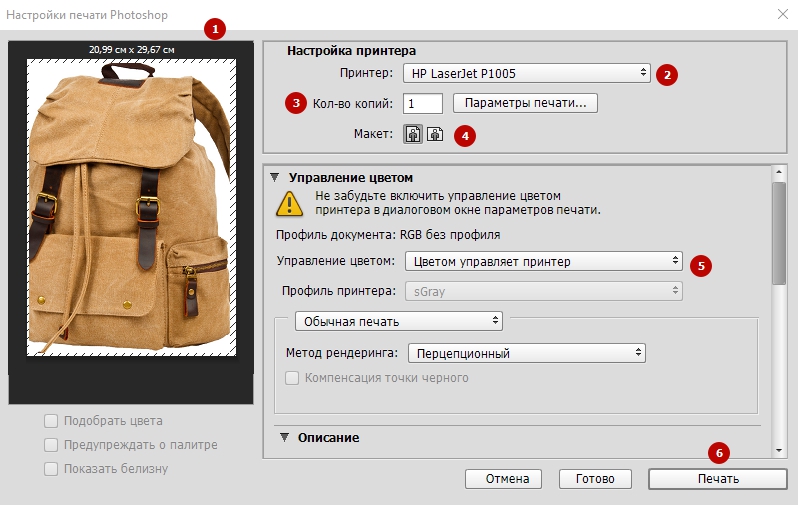Open the "Управление цветом" handling dropdown
Screen dimensions: 798x505
click(543, 262)
